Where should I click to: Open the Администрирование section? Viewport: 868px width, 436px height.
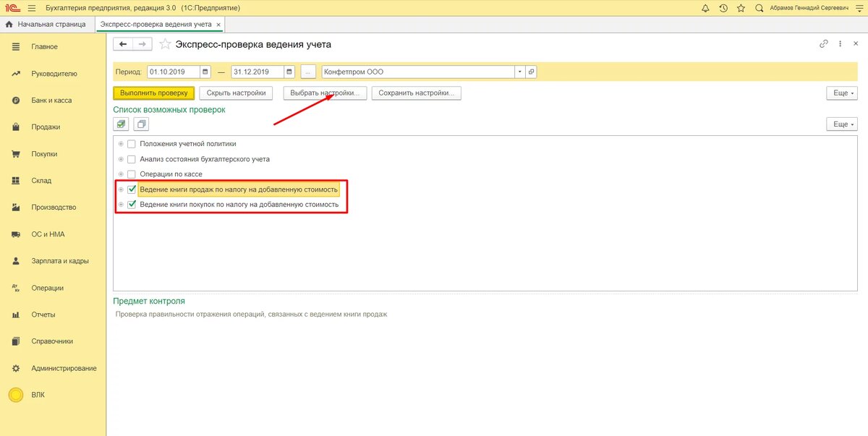[x=64, y=368]
